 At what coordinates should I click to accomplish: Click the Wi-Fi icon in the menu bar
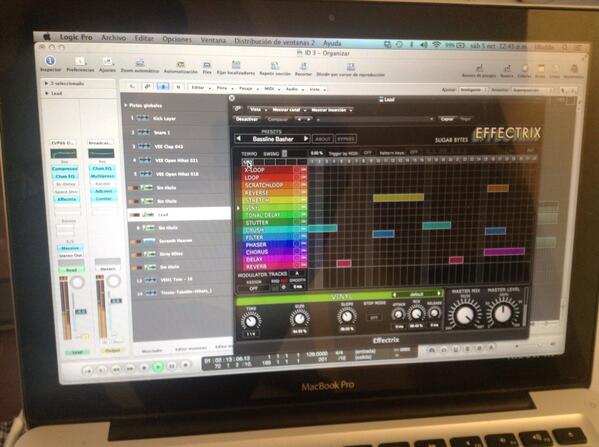436,45
